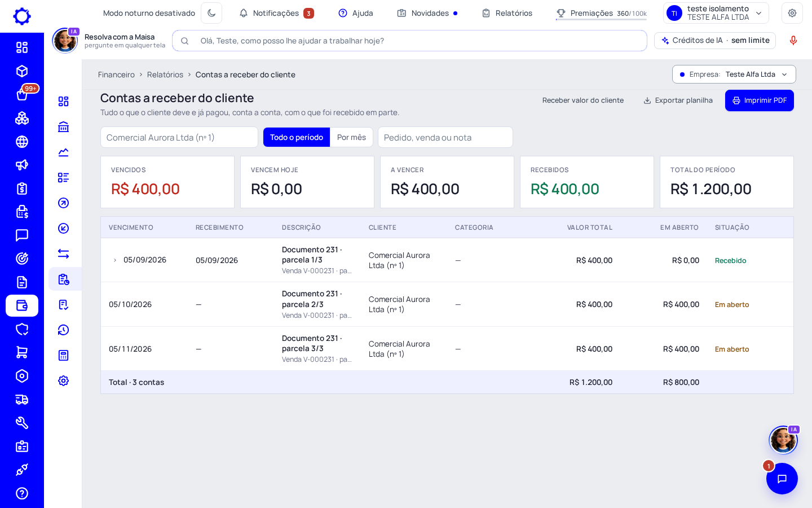
Task: Open the bag icon with 99+ badge
Action: tap(22, 94)
